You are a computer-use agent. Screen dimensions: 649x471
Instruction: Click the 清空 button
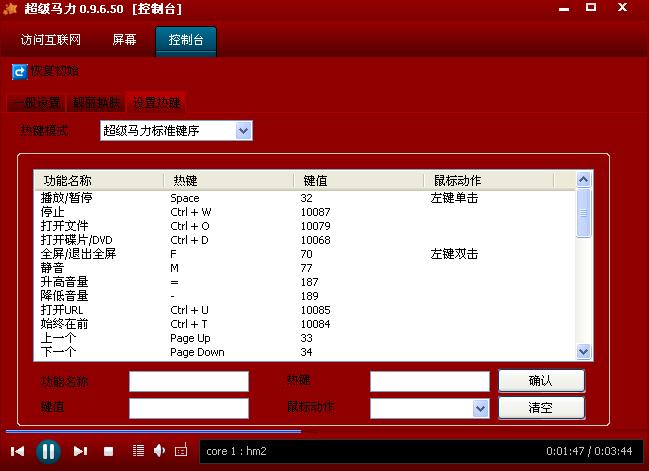pos(541,408)
